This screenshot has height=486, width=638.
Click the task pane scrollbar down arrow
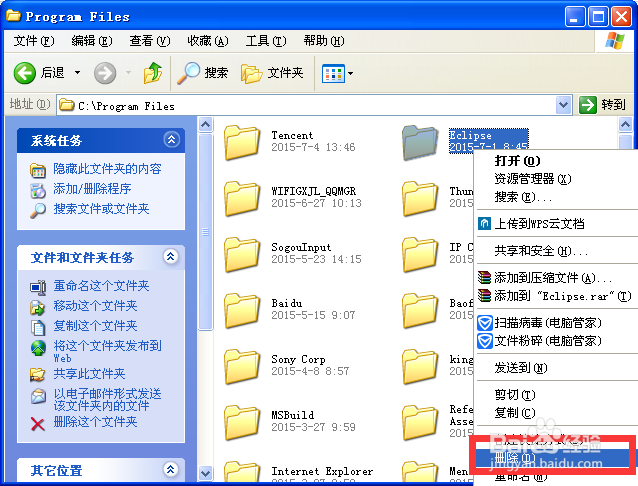point(205,473)
